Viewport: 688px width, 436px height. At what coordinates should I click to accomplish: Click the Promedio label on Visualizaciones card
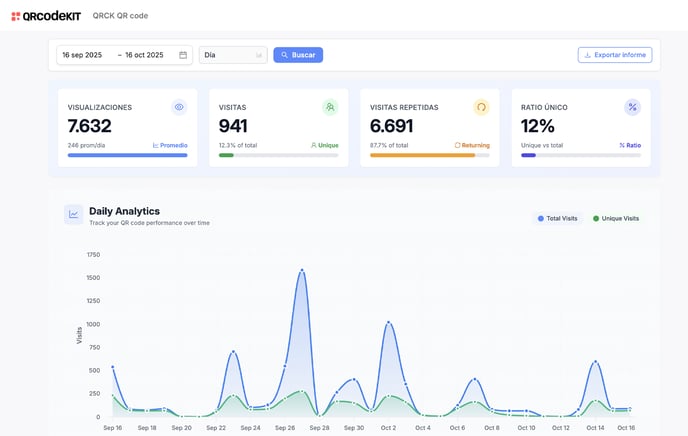170,145
